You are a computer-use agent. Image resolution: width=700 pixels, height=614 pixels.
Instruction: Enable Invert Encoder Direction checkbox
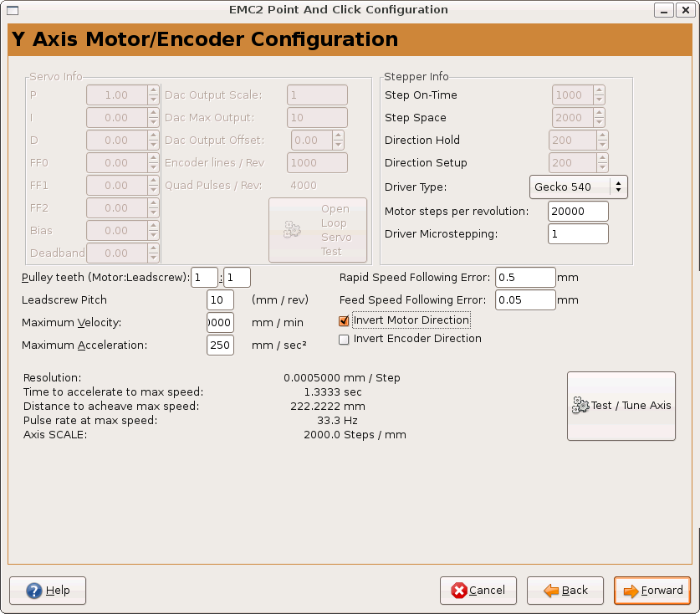click(344, 340)
